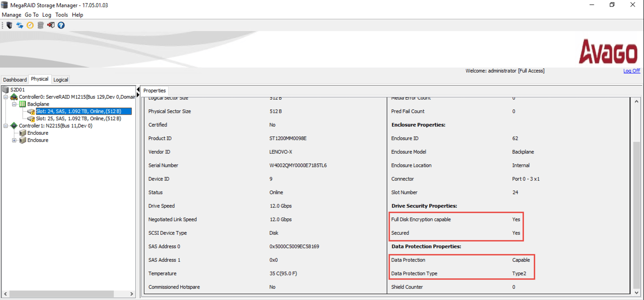Viewport: 644px width, 300px height.
Task: Click the Shield Counter label
Action: (407, 287)
